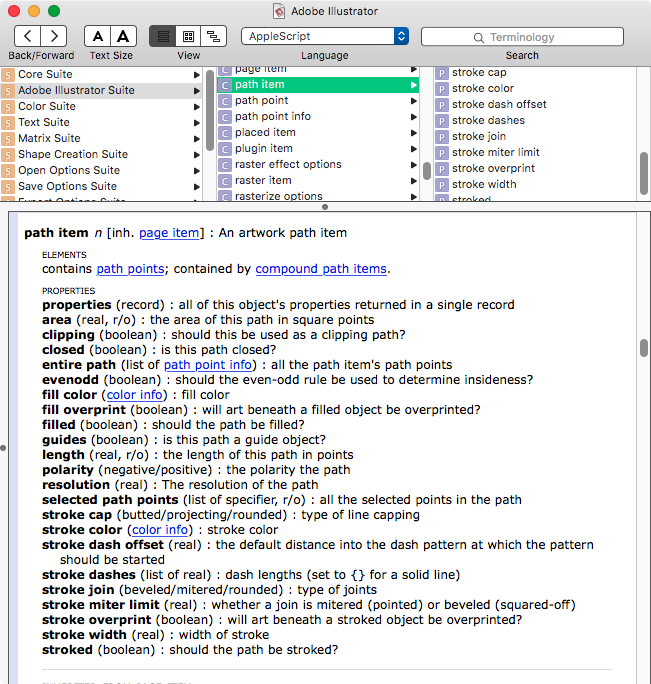This screenshot has height=684, width=651.
Task: Switch to hierarchy outline view mode
Action: pyautogui.click(x=214, y=36)
